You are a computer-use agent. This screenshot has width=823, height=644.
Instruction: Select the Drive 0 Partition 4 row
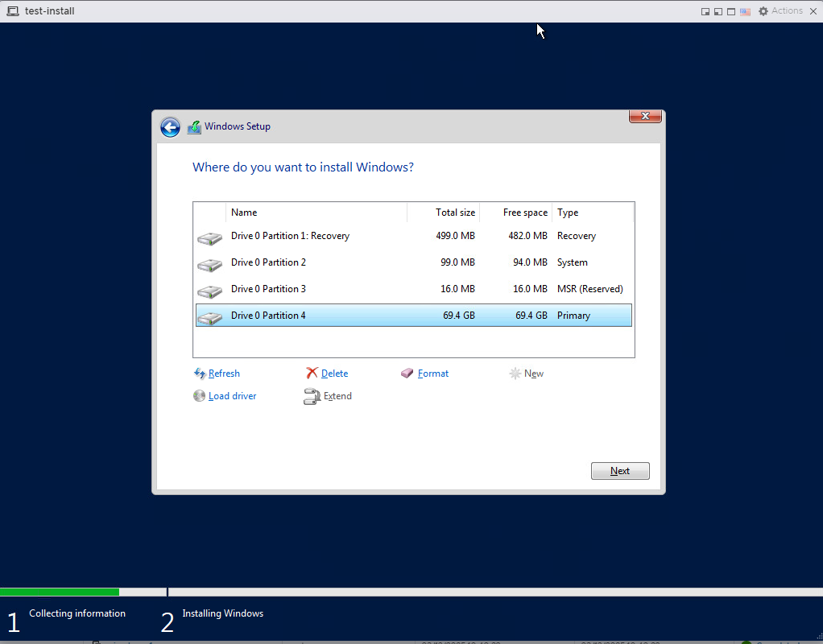414,315
